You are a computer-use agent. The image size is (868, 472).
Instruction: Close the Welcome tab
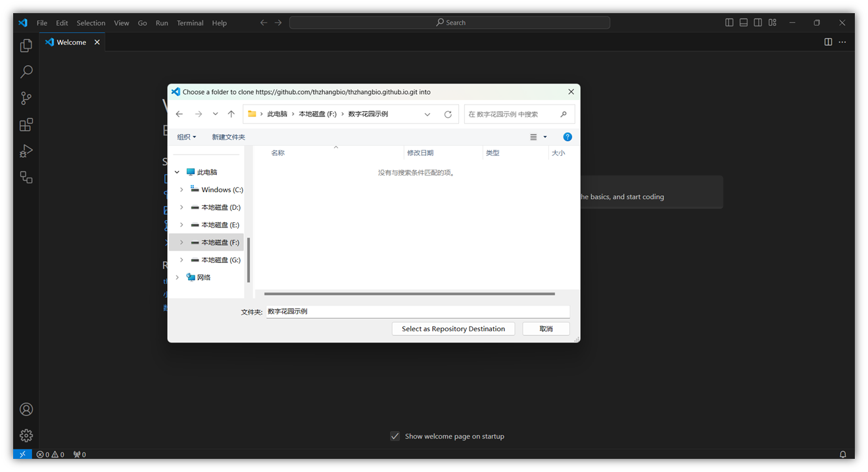click(97, 42)
